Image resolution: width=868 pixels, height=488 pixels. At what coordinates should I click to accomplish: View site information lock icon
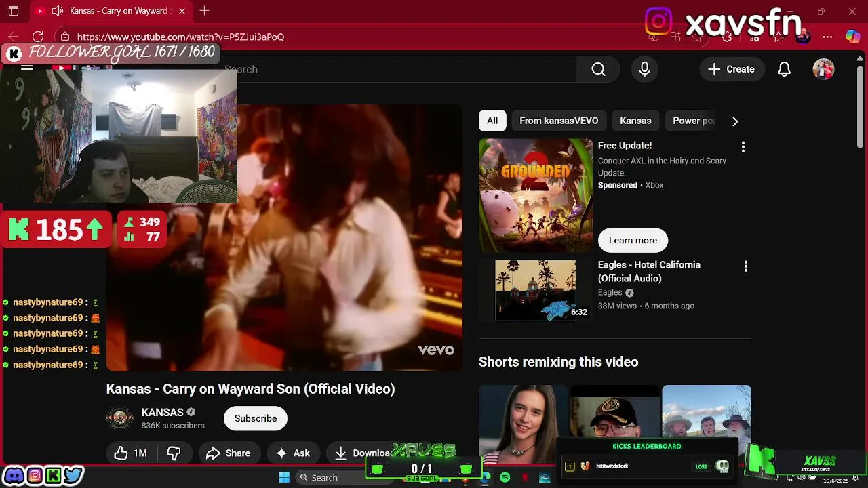click(64, 37)
